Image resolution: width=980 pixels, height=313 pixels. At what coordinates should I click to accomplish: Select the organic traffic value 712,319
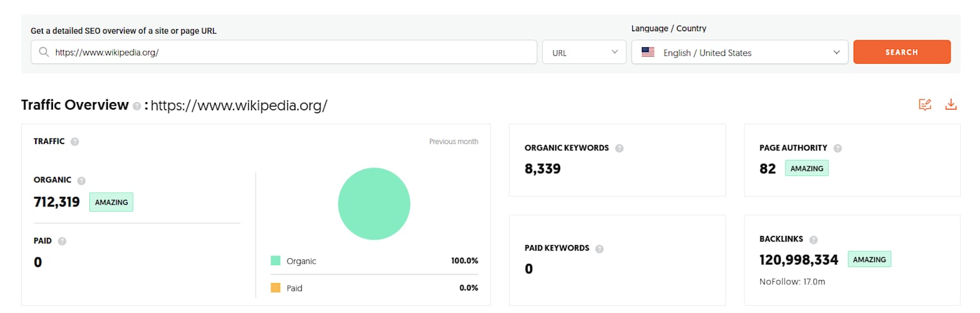point(57,202)
